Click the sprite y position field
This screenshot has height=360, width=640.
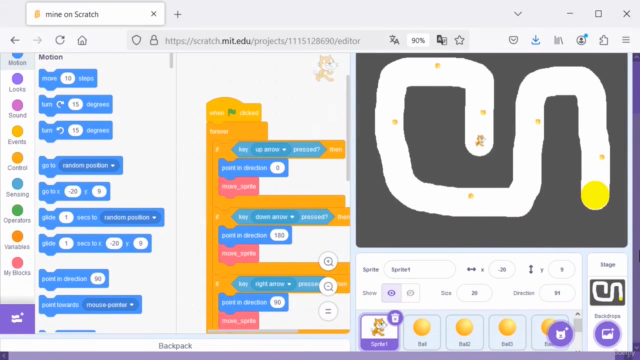coord(561,269)
